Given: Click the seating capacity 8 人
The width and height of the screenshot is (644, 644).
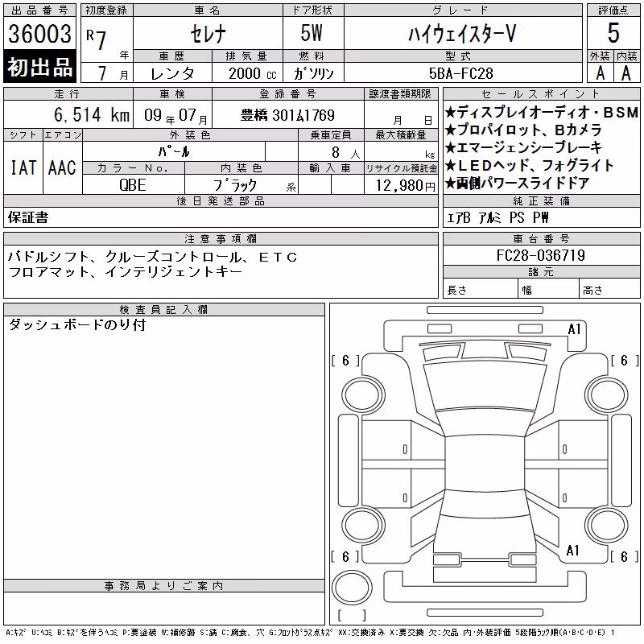Looking at the screenshot, I should 345,152.
